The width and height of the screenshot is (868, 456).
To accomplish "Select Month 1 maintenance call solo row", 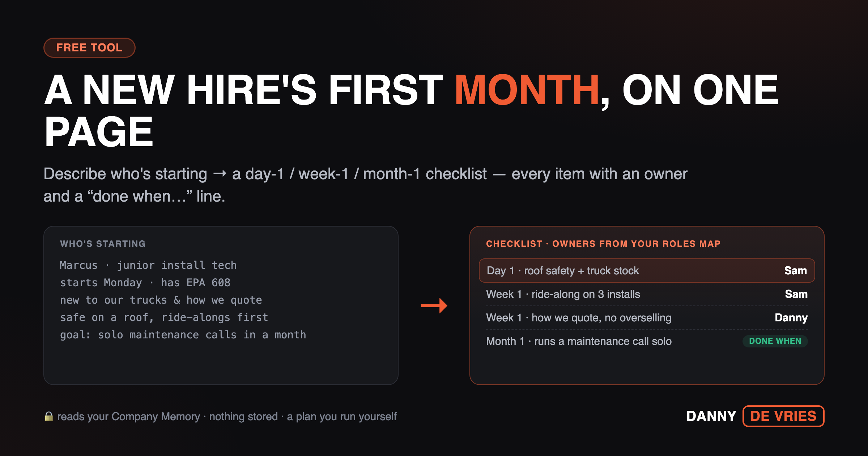I will 647,341.
